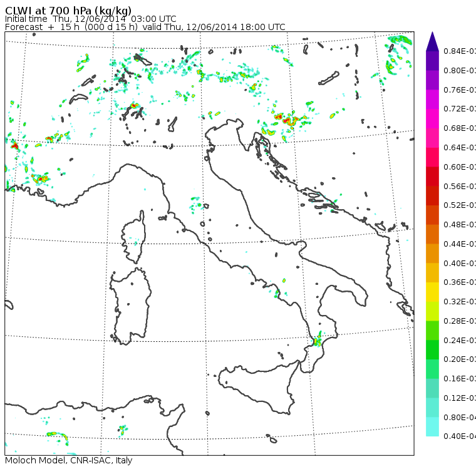476x469 pixels.
Task: Click the Corsica island outline
Action: coord(134,237)
